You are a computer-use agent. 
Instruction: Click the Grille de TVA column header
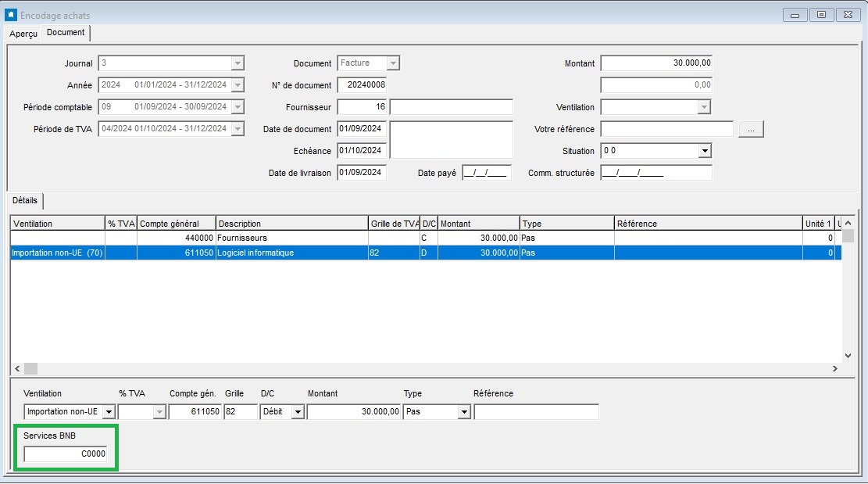click(394, 224)
